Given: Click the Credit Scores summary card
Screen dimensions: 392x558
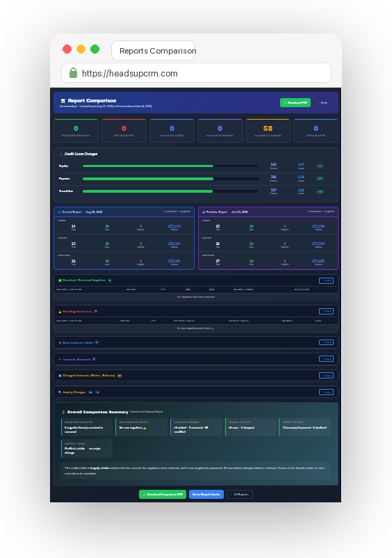Looking at the screenshot, I should [x=305, y=427].
